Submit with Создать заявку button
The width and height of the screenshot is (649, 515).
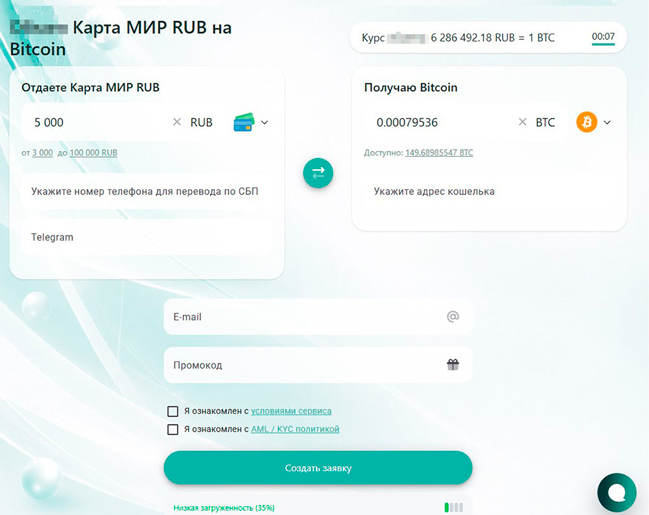[x=318, y=468]
